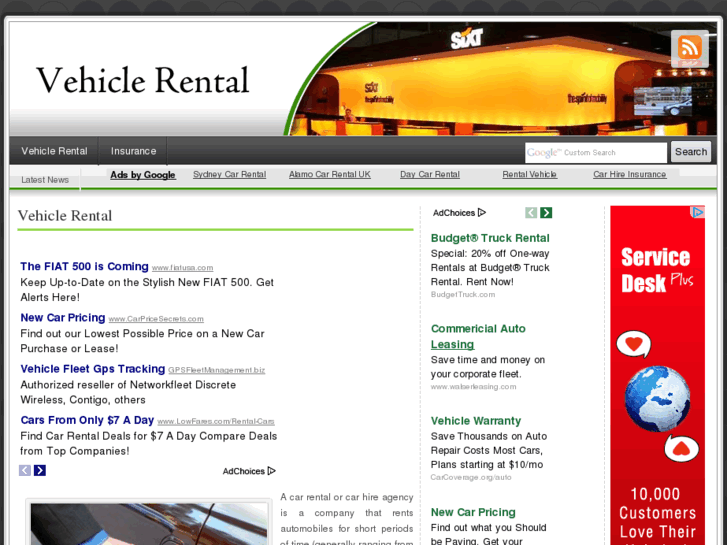Open CarCoverage.org/auto link
Screen dimensions: 727x545
471,477
